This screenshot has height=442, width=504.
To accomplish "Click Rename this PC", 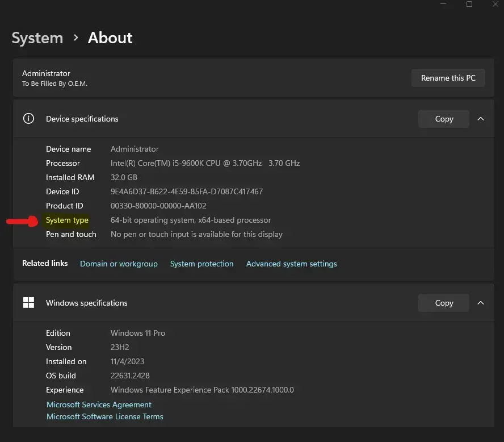I will tap(448, 78).
